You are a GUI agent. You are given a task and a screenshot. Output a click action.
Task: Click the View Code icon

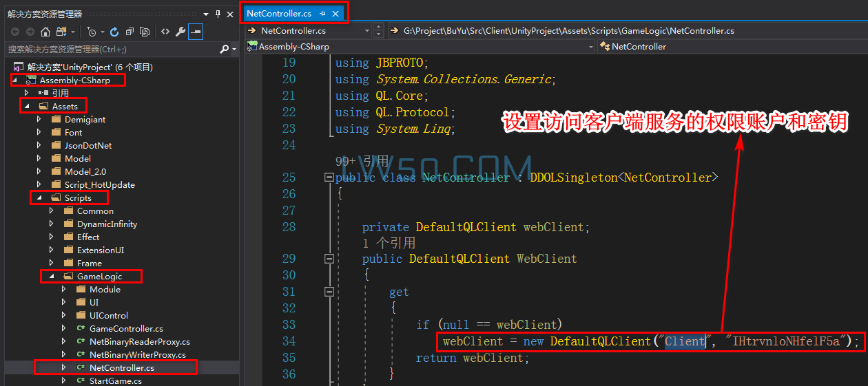coord(165,32)
